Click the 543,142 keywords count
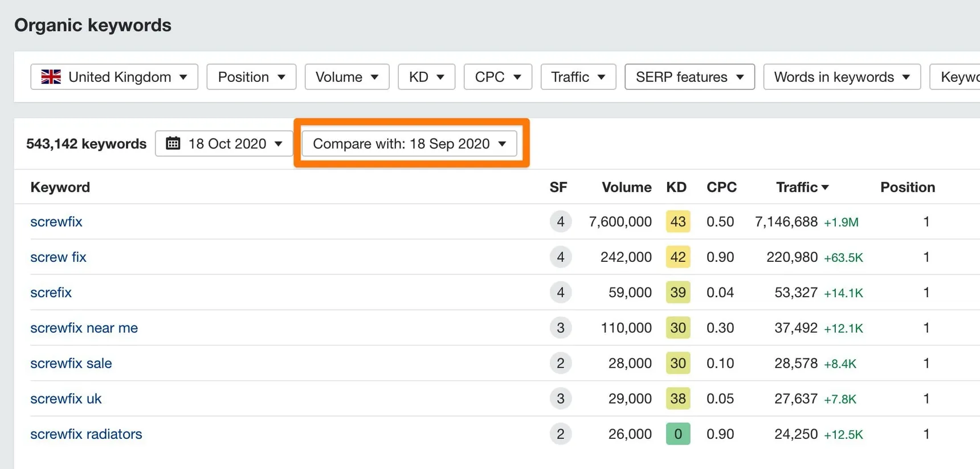The width and height of the screenshot is (980, 469). 87,143
